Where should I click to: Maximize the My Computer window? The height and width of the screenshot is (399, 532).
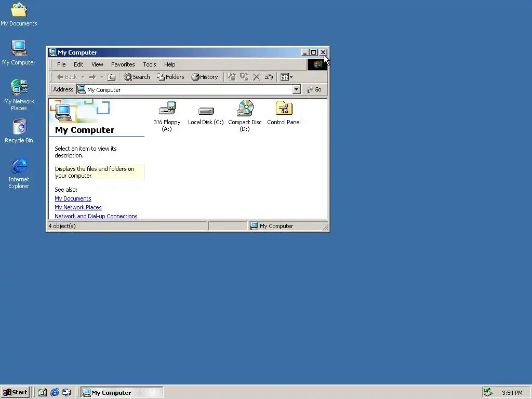[x=313, y=52]
